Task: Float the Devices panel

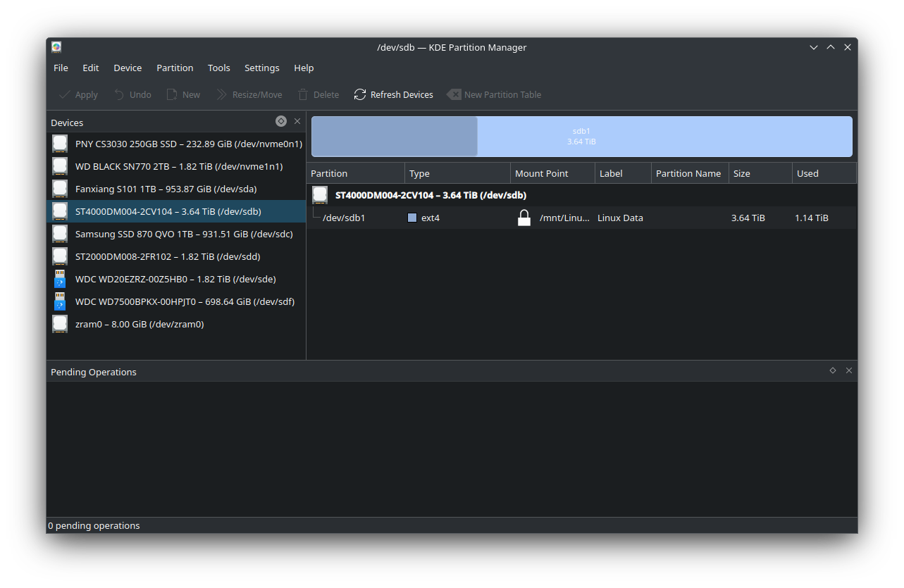Action: tap(281, 121)
